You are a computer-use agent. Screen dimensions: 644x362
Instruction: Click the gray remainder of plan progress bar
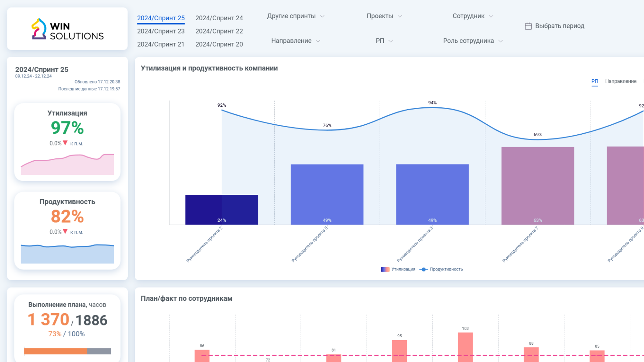(x=99, y=351)
